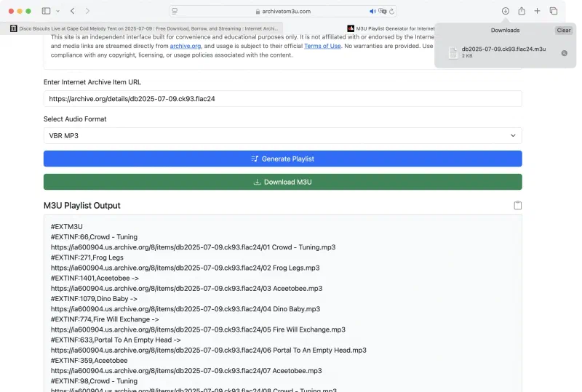The height and width of the screenshot is (392, 582).
Task: Reload the current page
Action: [x=392, y=11]
